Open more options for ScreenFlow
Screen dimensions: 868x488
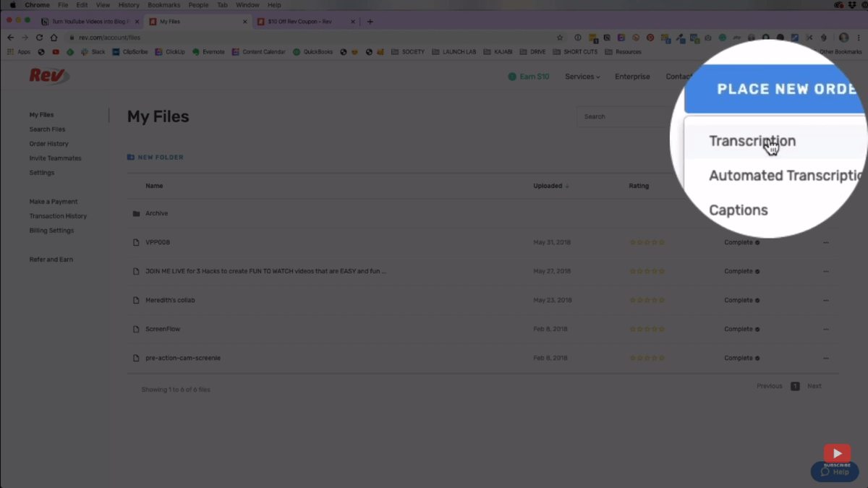pos(826,329)
